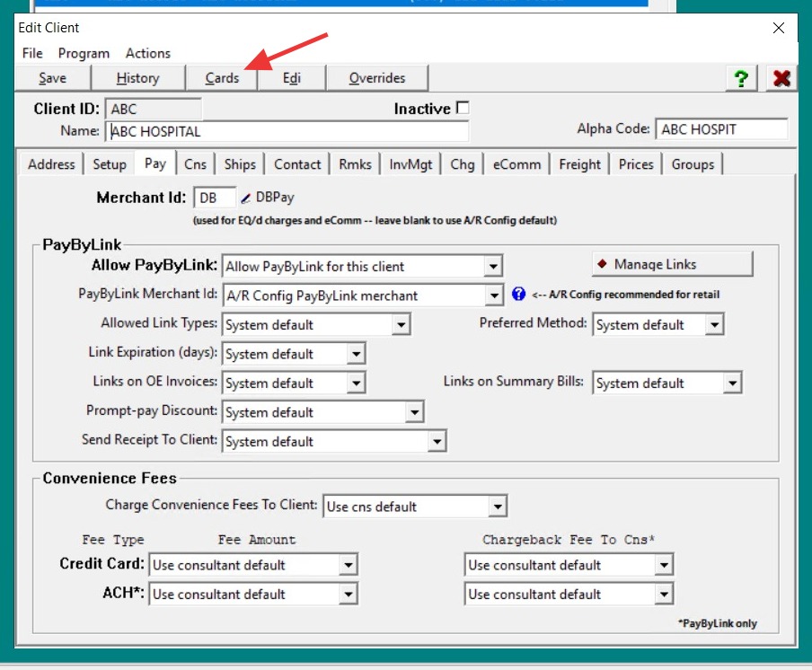Image resolution: width=812 pixels, height=670 pixels.
Task: Click the Name field containing ABC HOSPITAL
Action: click(287, 131)
